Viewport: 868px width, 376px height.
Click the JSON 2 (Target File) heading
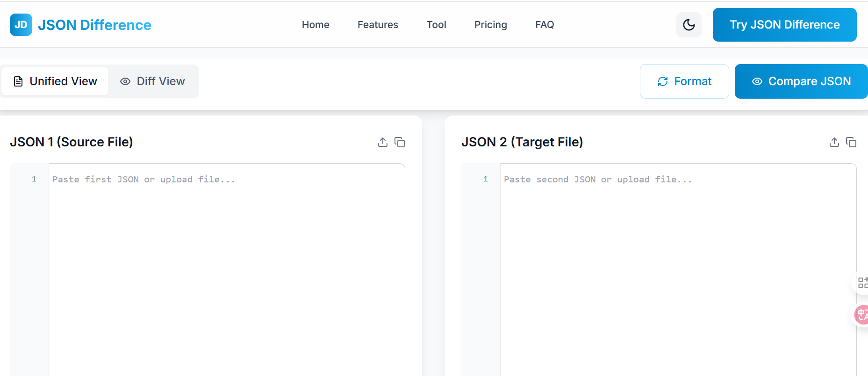tap(522, 142)
